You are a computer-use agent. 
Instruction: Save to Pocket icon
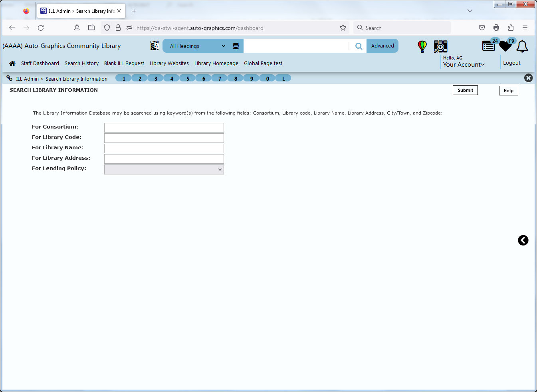point(482,28)
